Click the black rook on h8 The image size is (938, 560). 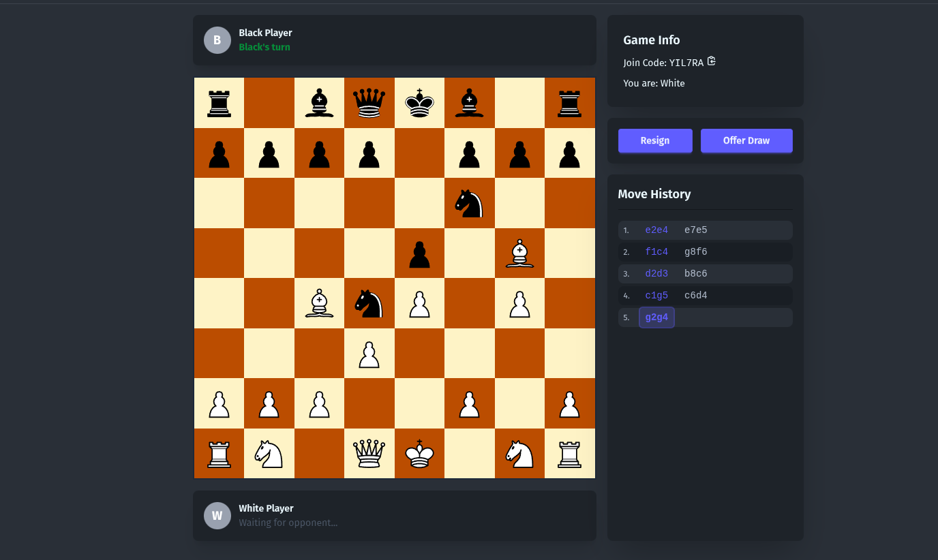570,102
